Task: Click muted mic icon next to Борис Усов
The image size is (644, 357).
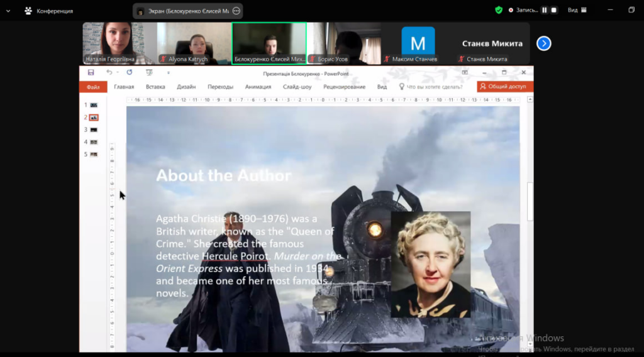Action: click(x=313, y=59)
